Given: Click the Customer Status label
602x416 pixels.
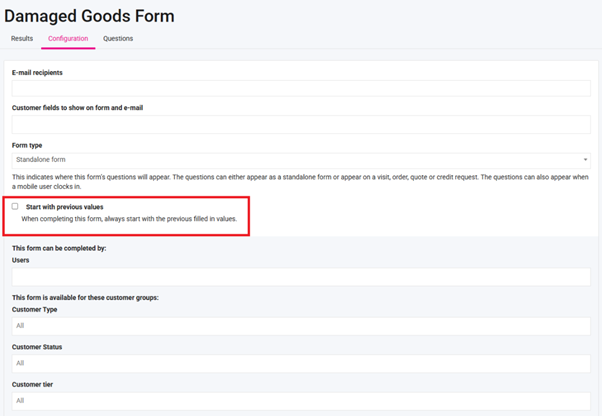Looking at the screenshot, I should pyautogui.click(x=37, y=347).
